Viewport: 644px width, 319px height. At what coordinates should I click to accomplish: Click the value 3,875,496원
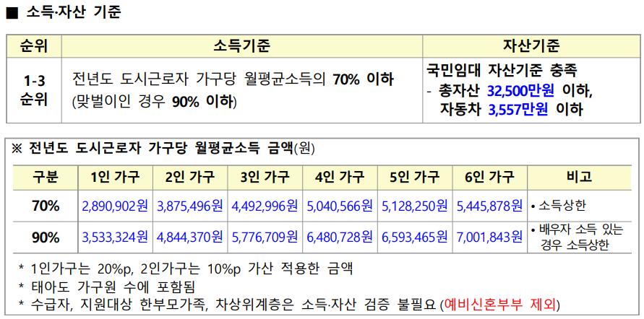point(190,206)
